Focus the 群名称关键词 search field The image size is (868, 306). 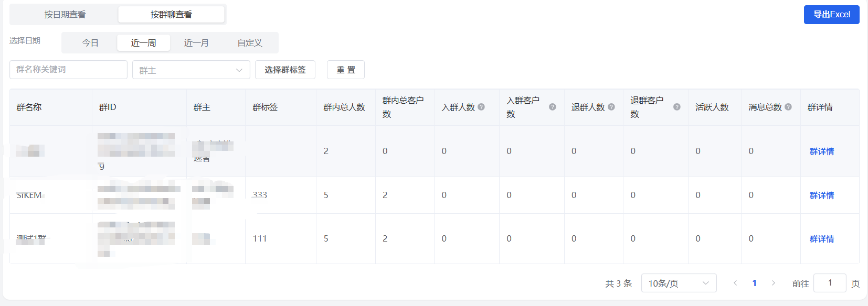[x=68, y=70]
